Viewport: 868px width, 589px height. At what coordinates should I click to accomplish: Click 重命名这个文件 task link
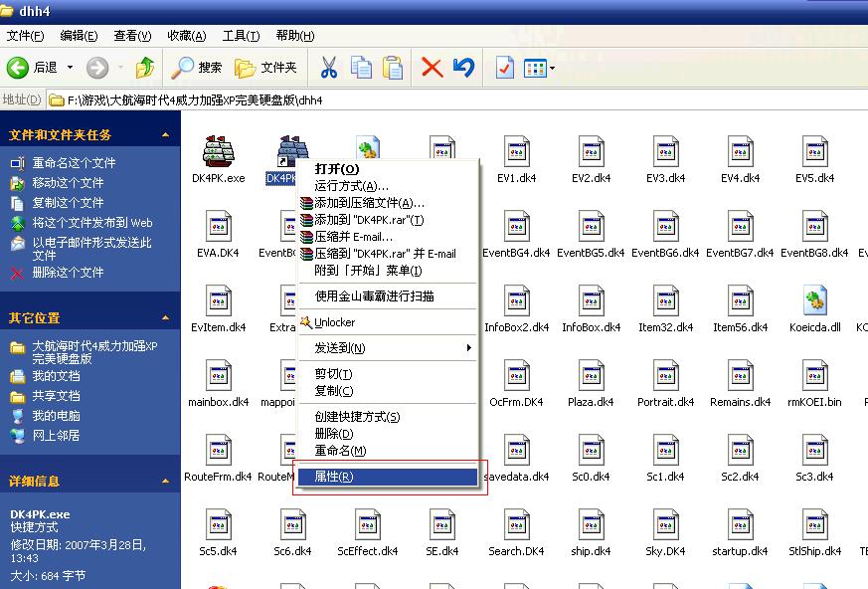tap(74, 163)
